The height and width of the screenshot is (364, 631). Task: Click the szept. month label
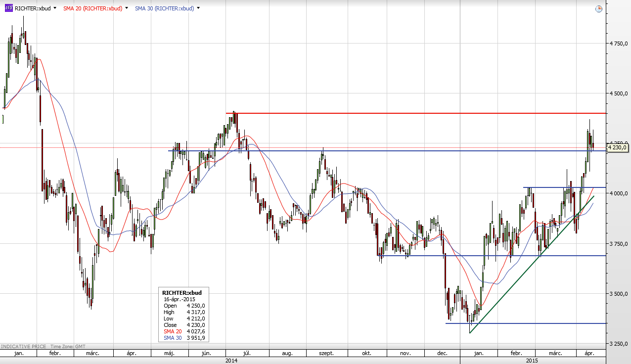pyautogui.click(x=326, y=354)
